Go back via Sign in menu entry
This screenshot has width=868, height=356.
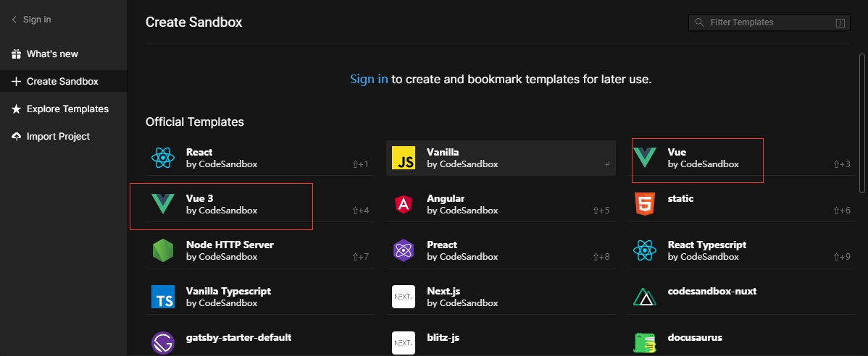click(x=37, y=20)
